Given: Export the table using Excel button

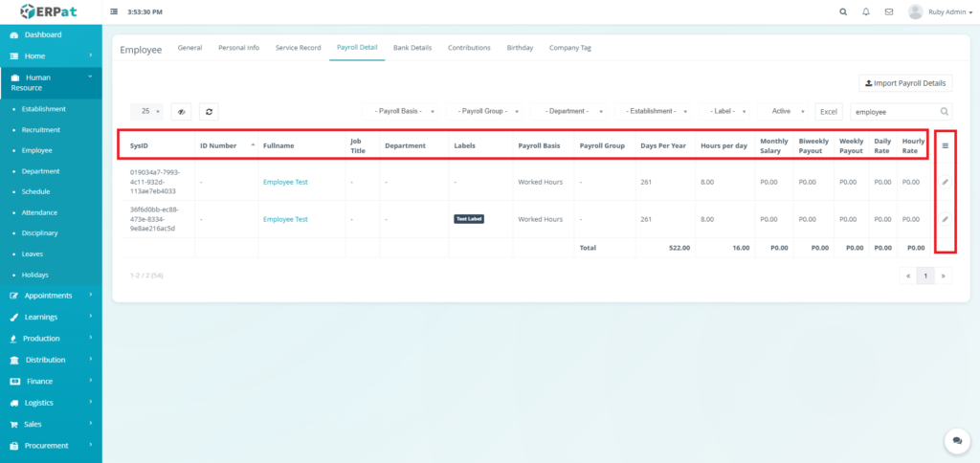Looking at the screenshot, I should 829,111.
